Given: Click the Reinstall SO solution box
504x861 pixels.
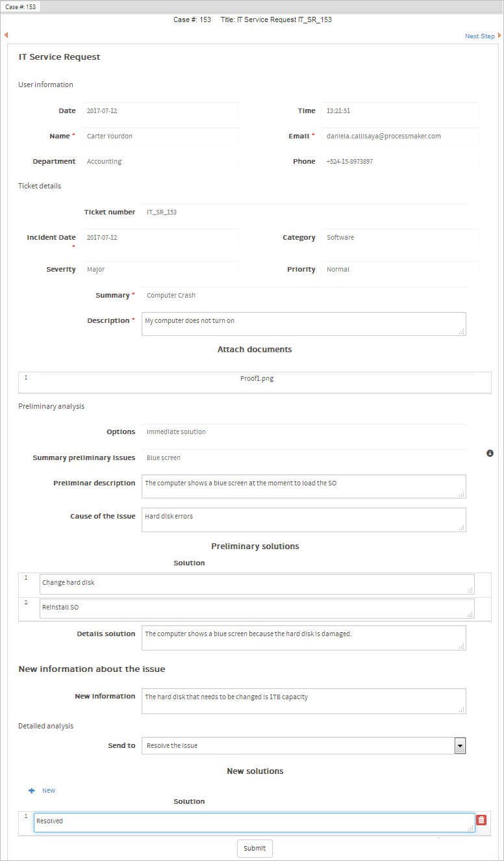Looking at the screenshot, I should point(257,608).
